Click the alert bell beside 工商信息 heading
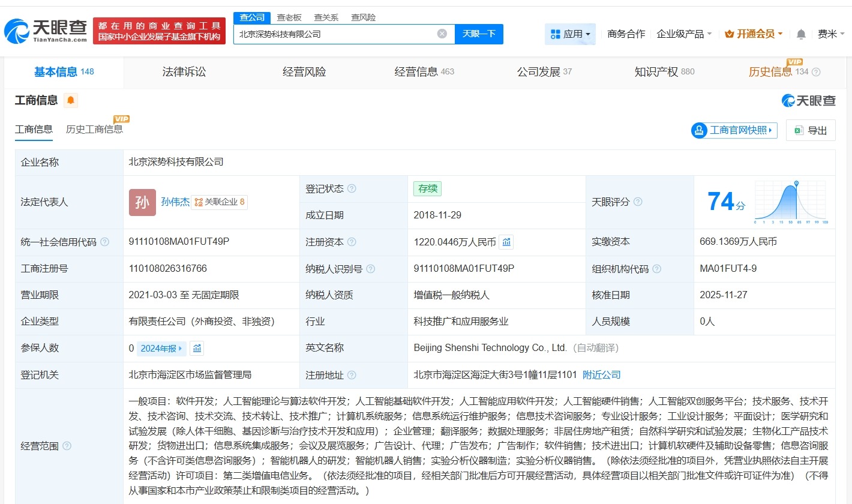 [x=71, y=101]
